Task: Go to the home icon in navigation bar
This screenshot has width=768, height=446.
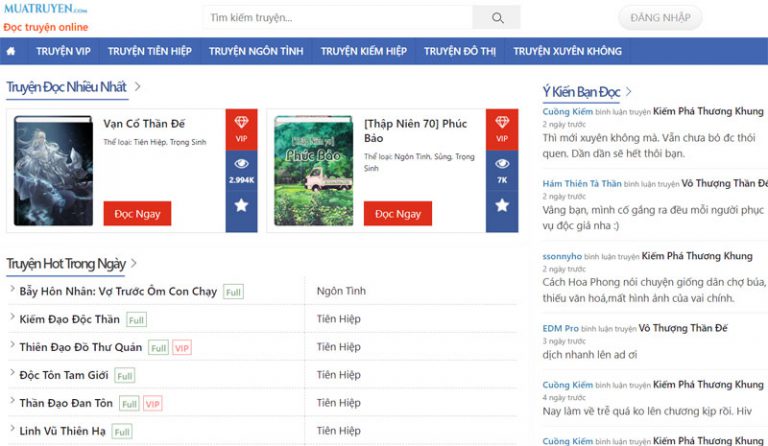Action: (x=11, y=51)
